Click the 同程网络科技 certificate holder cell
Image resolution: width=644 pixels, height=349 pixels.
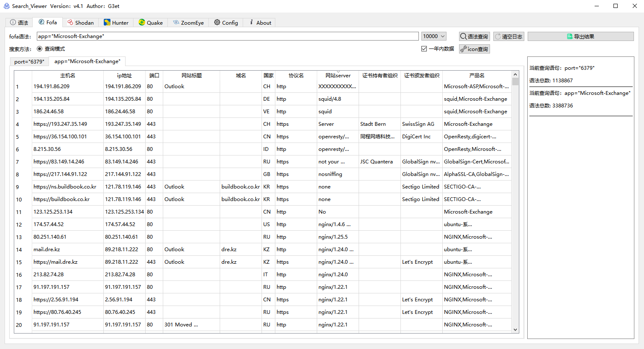(380, 137)
